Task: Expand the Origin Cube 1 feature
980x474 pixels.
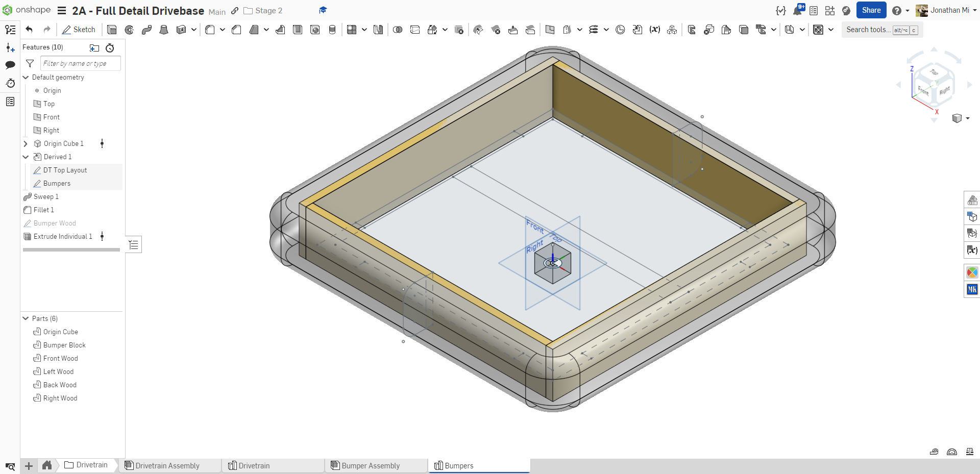Action: click(x=26, y=144)
